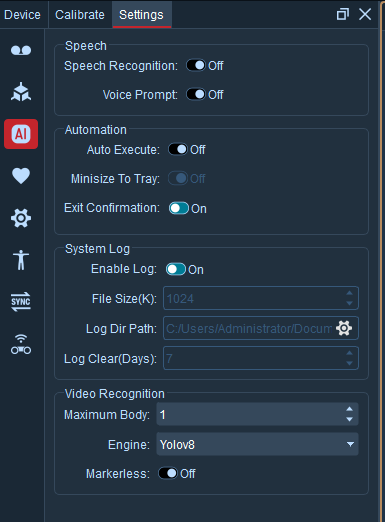The width and height of the screenshot is (385, 522).
Task: Select the 3D cube scene icon
Action: pos(21,92)
